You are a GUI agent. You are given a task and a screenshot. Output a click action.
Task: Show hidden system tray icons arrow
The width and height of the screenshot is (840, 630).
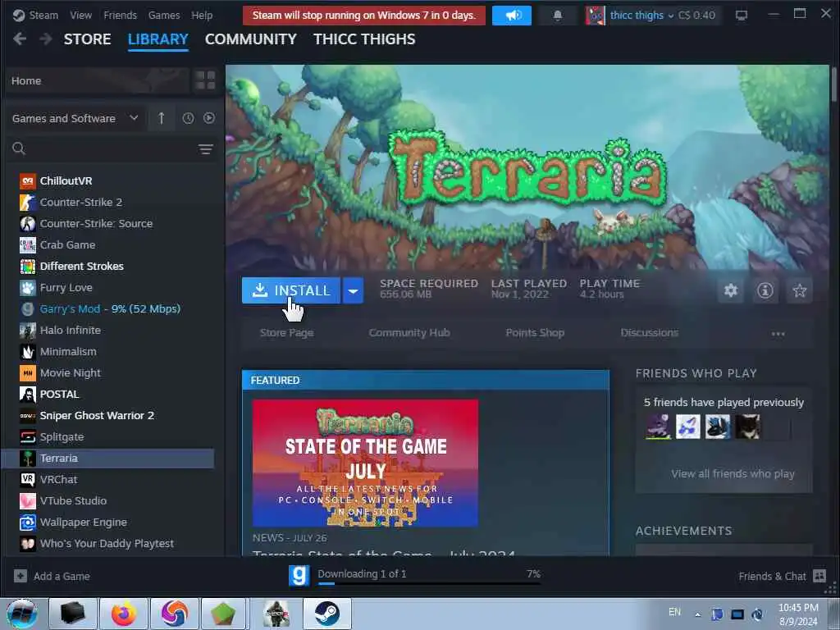(697, 614)
